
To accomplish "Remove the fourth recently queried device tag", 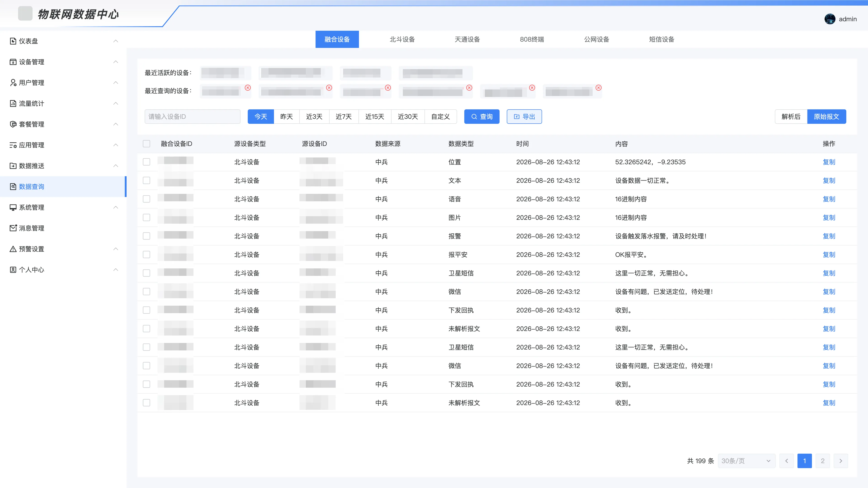I will coord(469,88).
